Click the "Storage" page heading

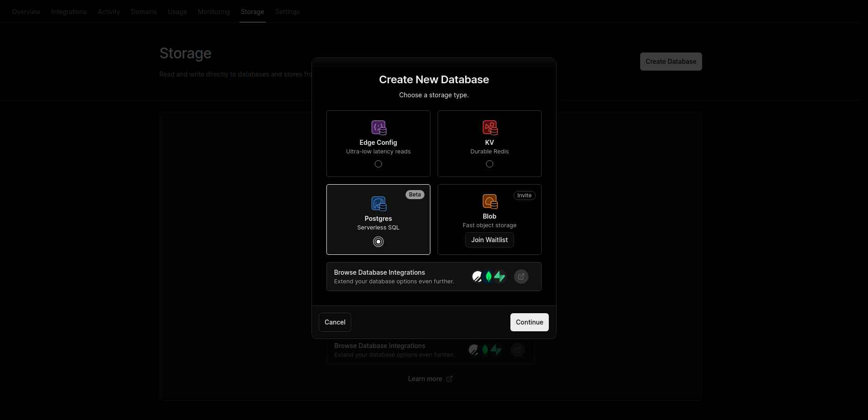click(x=185, y=53)
